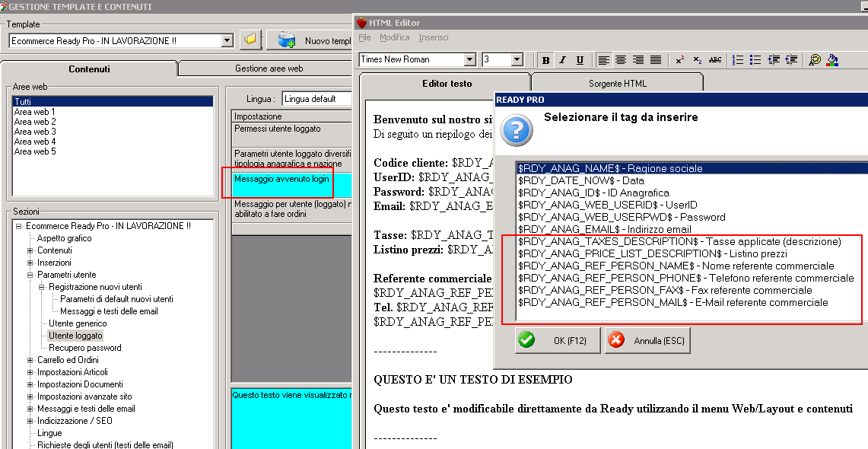Expand the Inserzioni tree node
Image resolution: width=868 pixels, height=449 pixels.
coord(30,263)
